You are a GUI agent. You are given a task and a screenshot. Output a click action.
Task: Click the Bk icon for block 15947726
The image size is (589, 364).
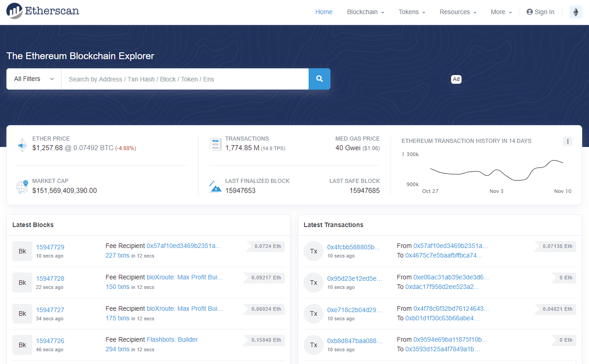(x=22, y=345)
